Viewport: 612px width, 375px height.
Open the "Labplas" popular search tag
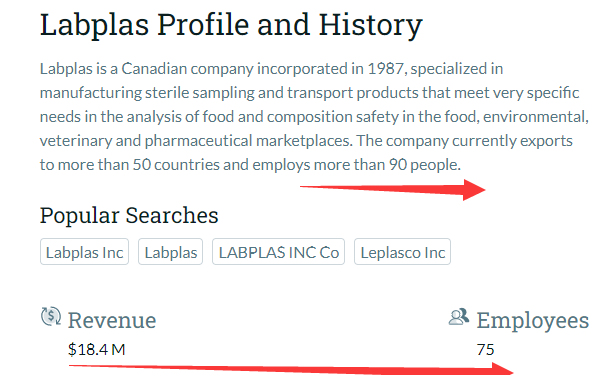171,252
